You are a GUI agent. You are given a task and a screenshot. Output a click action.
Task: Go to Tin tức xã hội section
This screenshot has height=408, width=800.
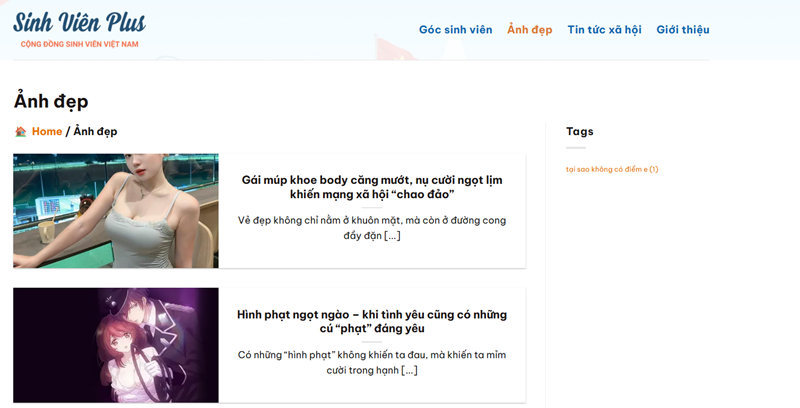[x=604, y=30]
